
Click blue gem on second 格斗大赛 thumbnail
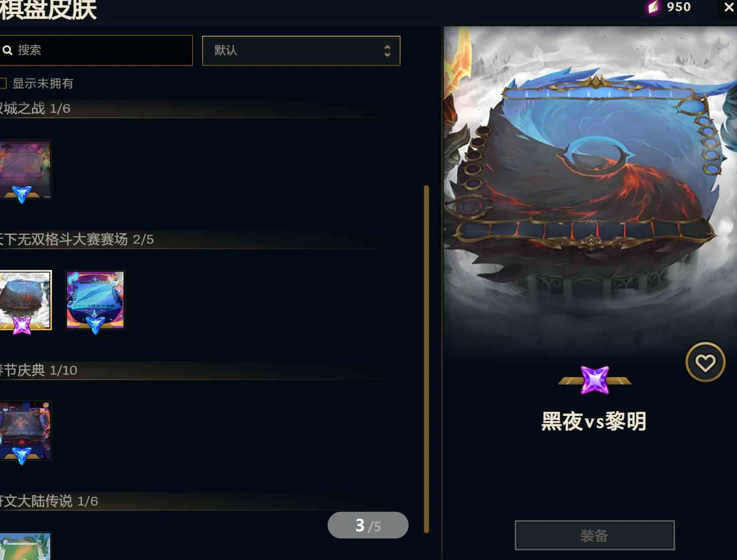point(95,325)
